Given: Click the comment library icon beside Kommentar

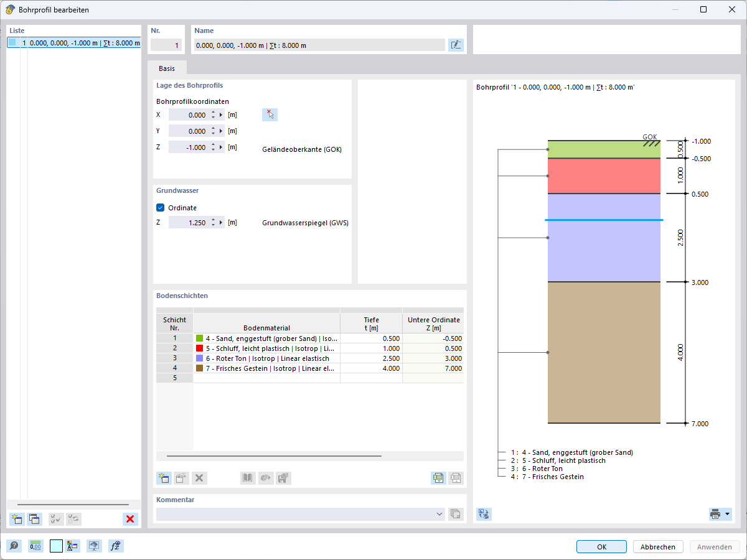Looking at the screenshot, I should pos(456,514).
